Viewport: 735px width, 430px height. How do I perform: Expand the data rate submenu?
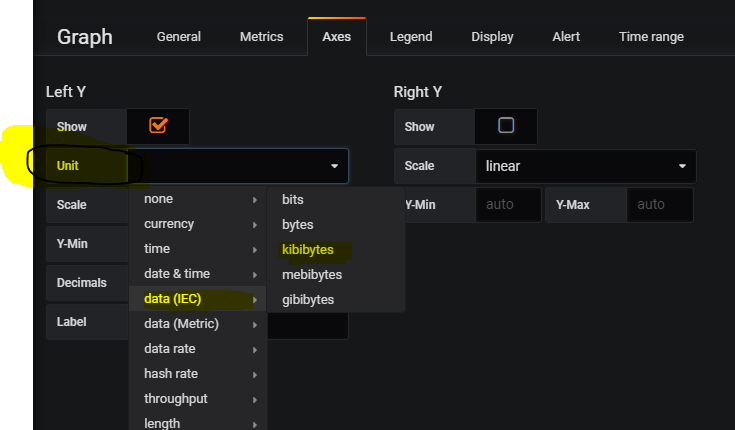coord(198,349)
